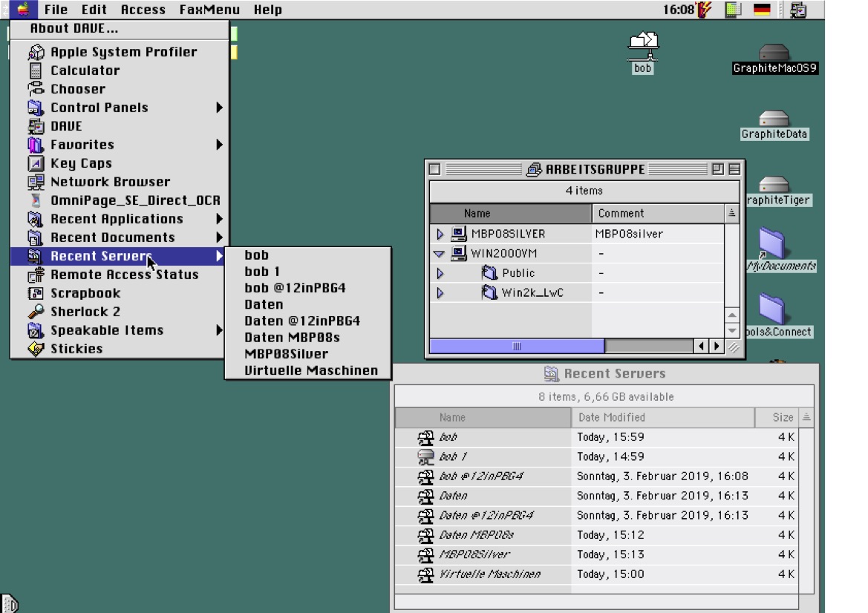Open Apple System Profiler from Apple menu
The height and width of the screenshot is (613, 868).
coord(119,52)
